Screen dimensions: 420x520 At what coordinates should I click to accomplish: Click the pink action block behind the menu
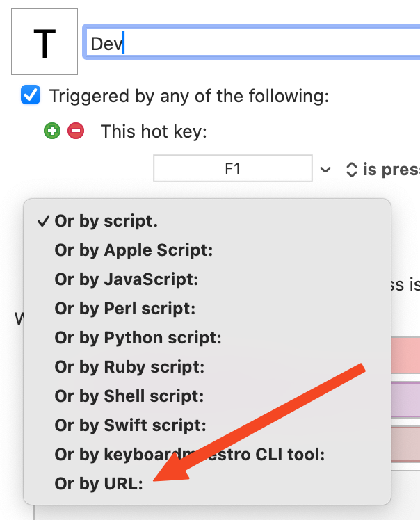405,355
